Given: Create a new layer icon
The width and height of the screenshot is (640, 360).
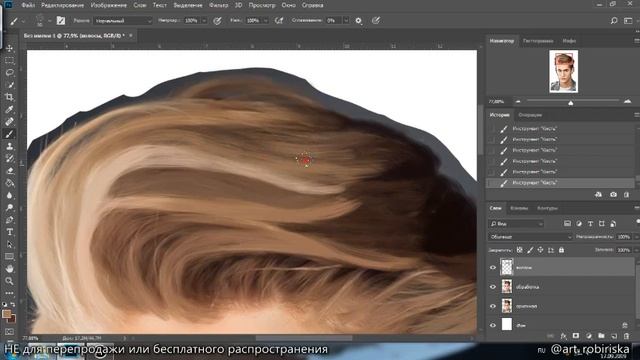Looking at the screenshot, I should (614, 336).
